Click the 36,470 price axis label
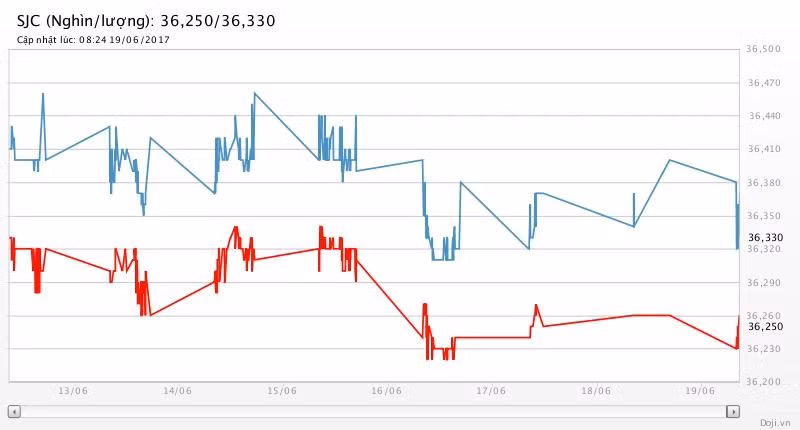Viewport: 800px width, 430px height. point(764,83)
